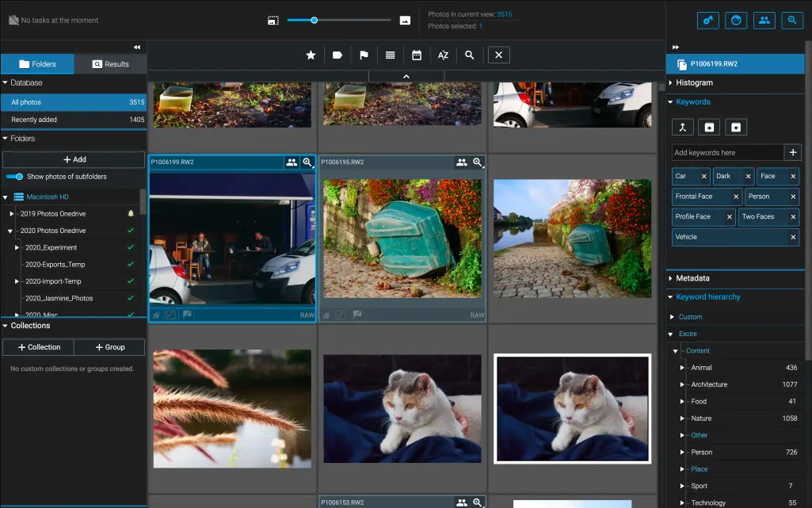Open the similarity search magnifier at top right
This screenshot has height=508, width=812.
click(x=792, y=20)
